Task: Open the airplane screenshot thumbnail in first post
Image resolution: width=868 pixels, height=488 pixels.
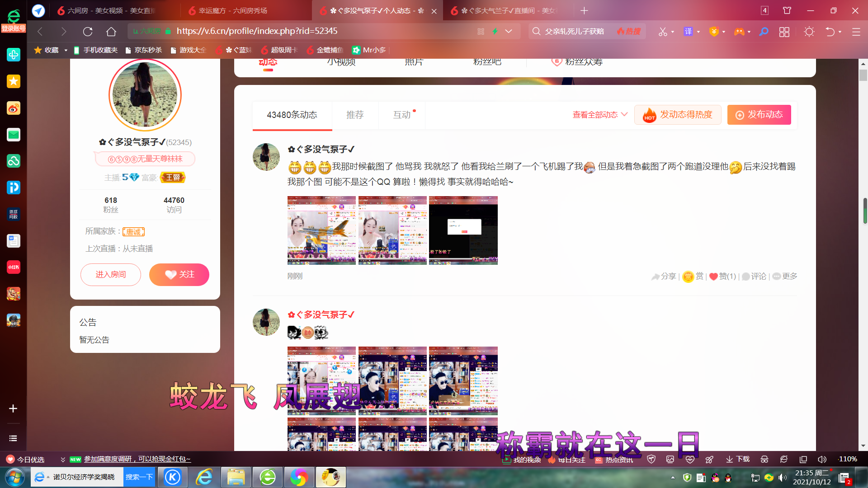Action: click(321, 230)
